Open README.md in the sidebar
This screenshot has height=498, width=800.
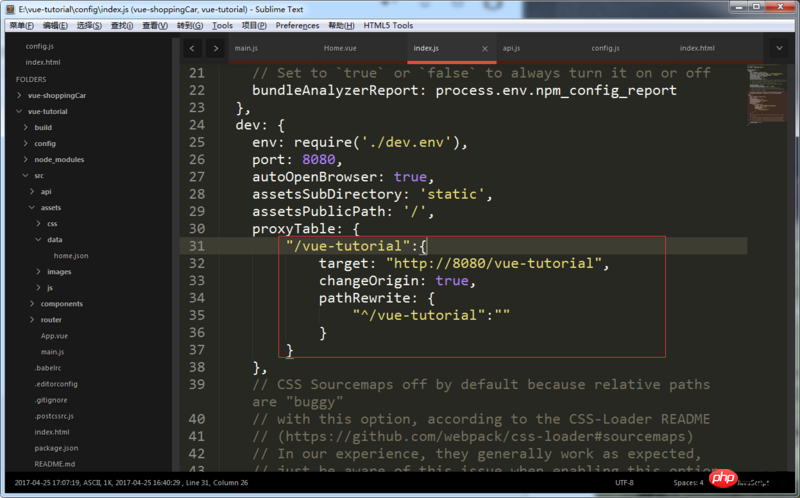(x=55, y=464)
